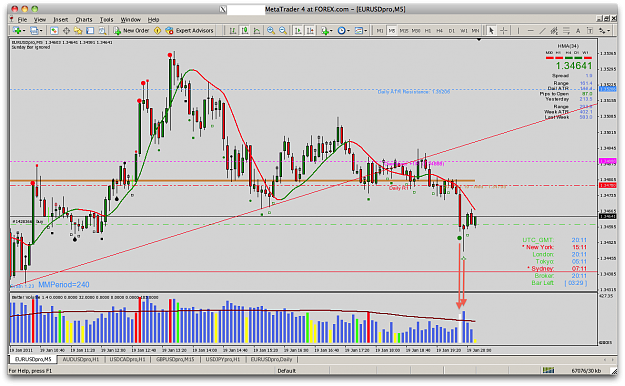This screenshot has width=625, height=386.
Task: Select the text label T tool
Action: (590, 31)
